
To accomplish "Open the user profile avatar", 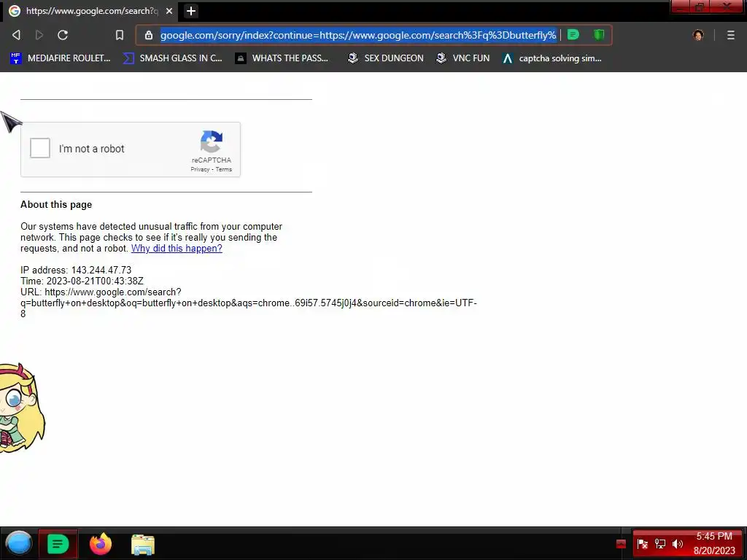I will (x=698, y=35).
